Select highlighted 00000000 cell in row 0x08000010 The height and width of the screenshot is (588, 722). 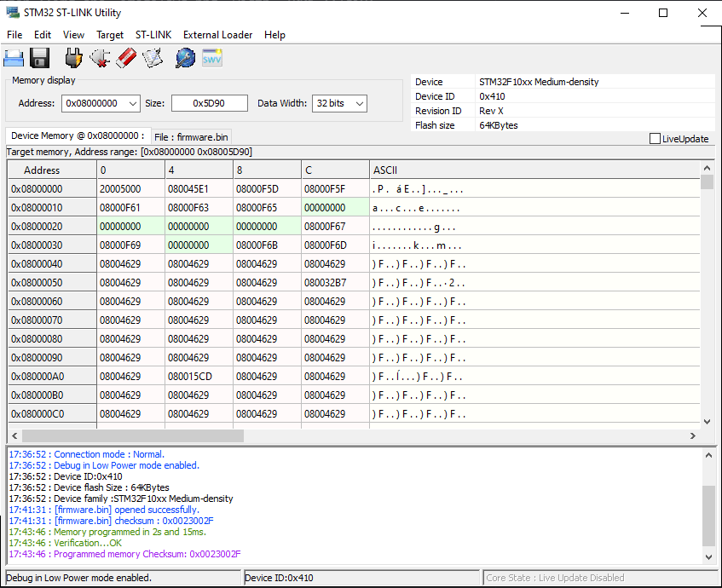[x=335, y=208]
